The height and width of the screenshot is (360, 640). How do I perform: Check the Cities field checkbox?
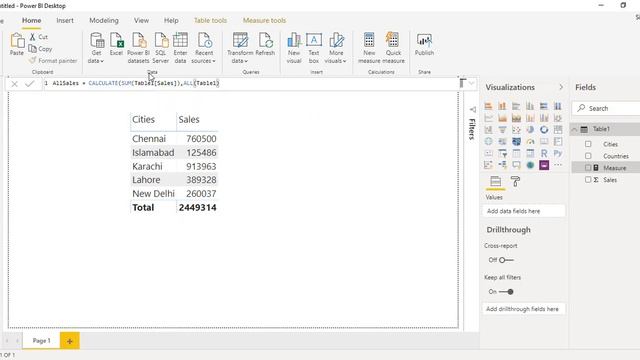(588, 144)
